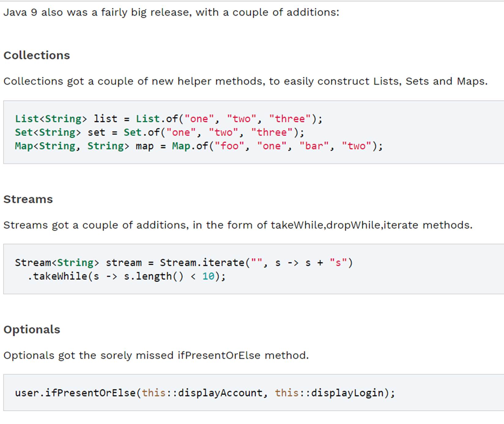Viewport: 504px width, 424px height.
Task: Click the Collections heading
Action: [x=37, y=55]
